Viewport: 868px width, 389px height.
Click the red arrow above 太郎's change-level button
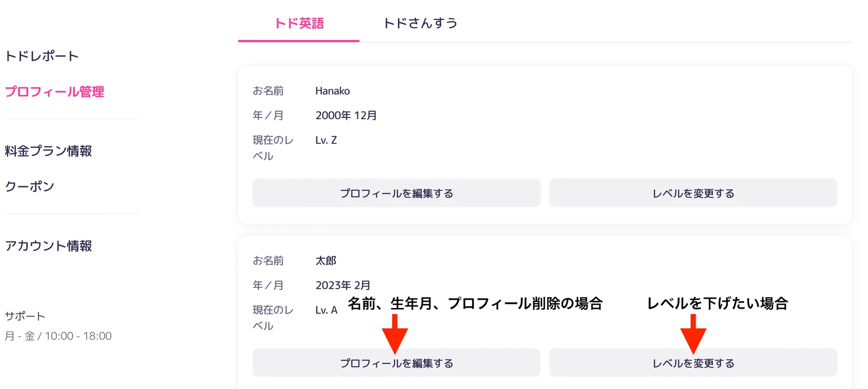click(x=693, y=334)
